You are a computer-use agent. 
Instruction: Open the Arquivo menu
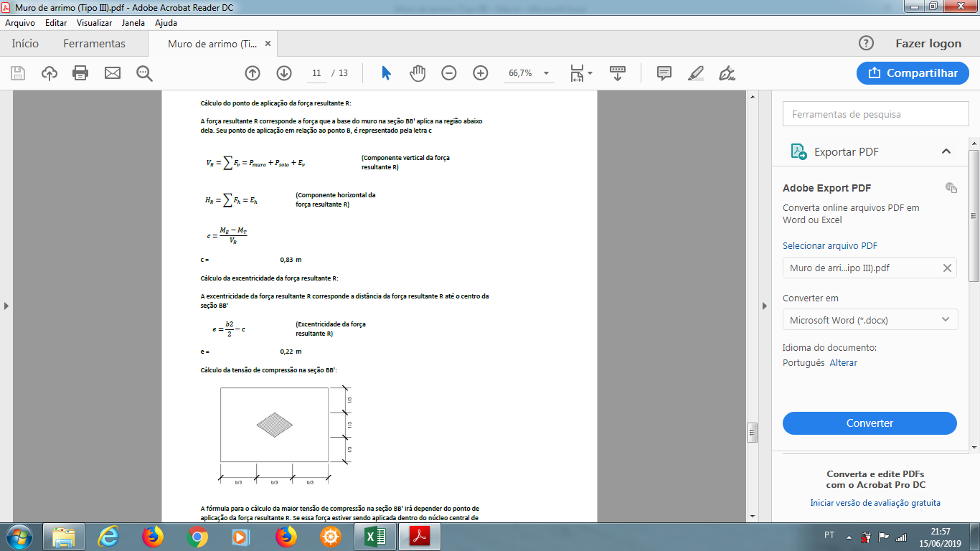(x=20, y=23)
